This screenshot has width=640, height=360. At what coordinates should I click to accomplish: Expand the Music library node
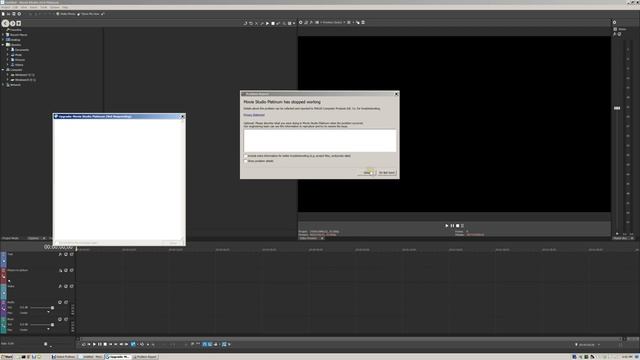[x=7, y=55]
